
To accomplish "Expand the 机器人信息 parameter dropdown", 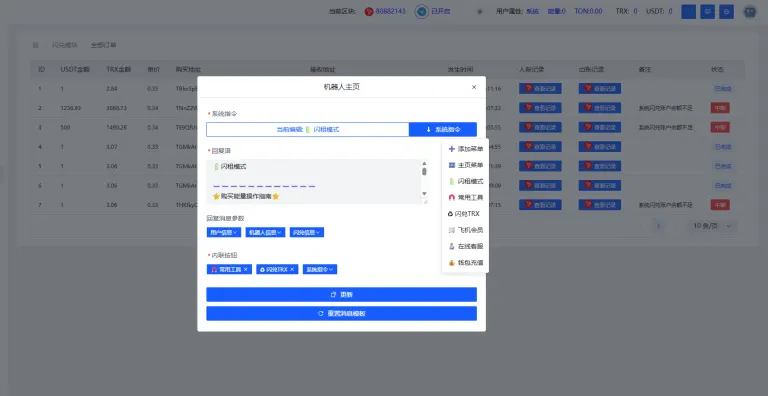I will [265, 232].
